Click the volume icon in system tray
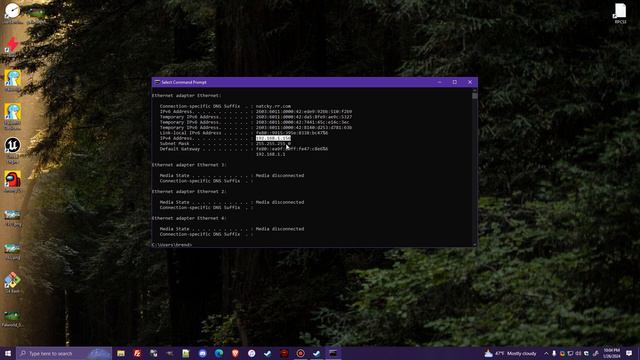 (578, 353)
